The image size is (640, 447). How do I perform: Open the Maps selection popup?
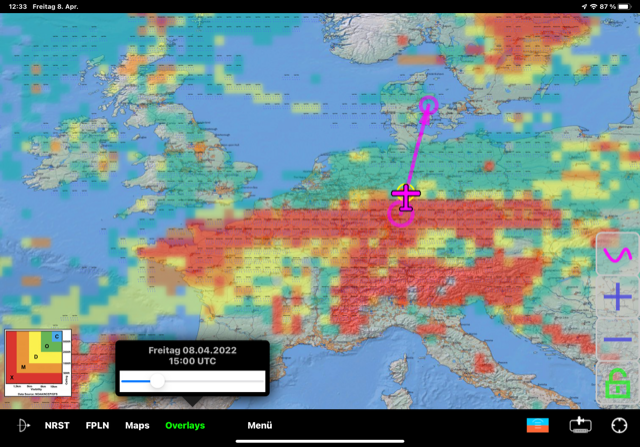click(137, 425)
